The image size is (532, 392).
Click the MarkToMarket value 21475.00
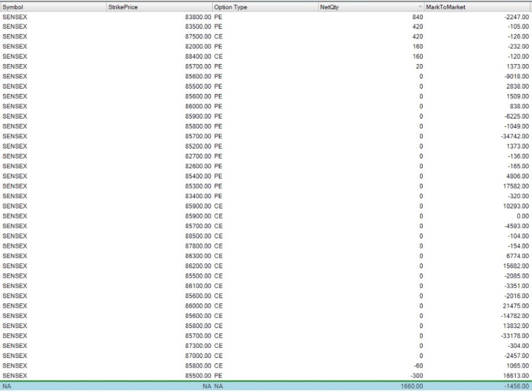coord(516,306)
